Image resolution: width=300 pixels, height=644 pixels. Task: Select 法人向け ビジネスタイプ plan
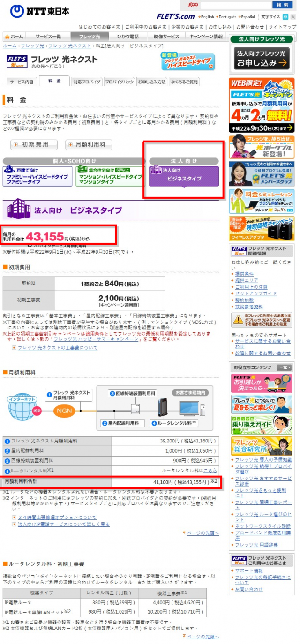184,176
